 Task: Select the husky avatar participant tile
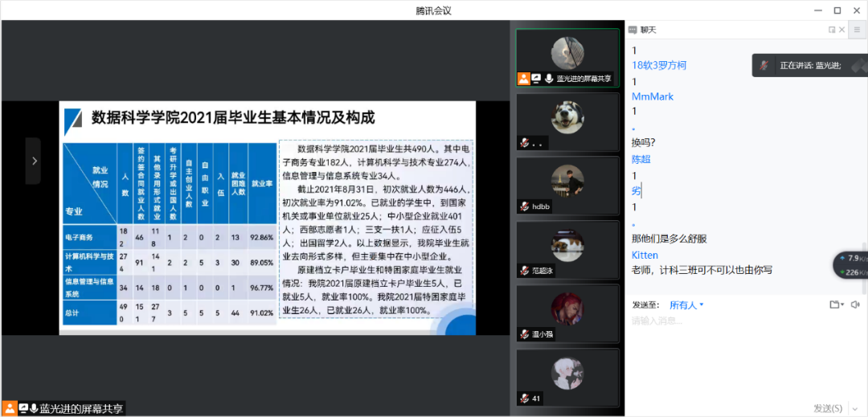(567, 121)
